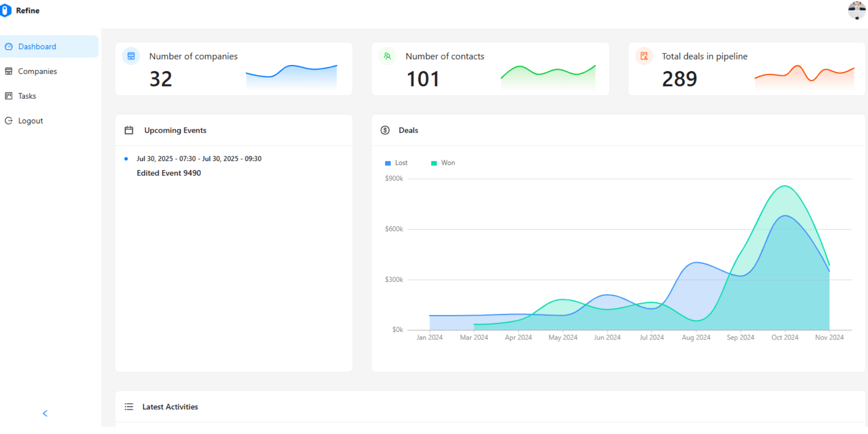Click the Logout icon in the sidebar
Screen dimensions: 868x434
[8, 121]
